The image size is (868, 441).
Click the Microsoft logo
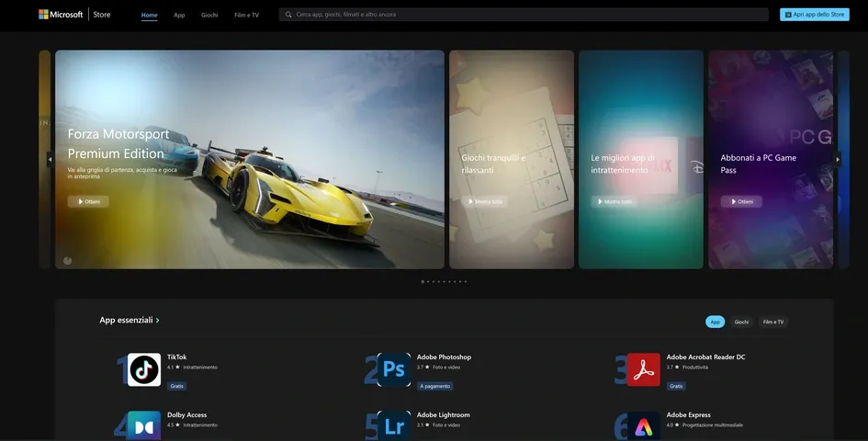tap(61, 15)
